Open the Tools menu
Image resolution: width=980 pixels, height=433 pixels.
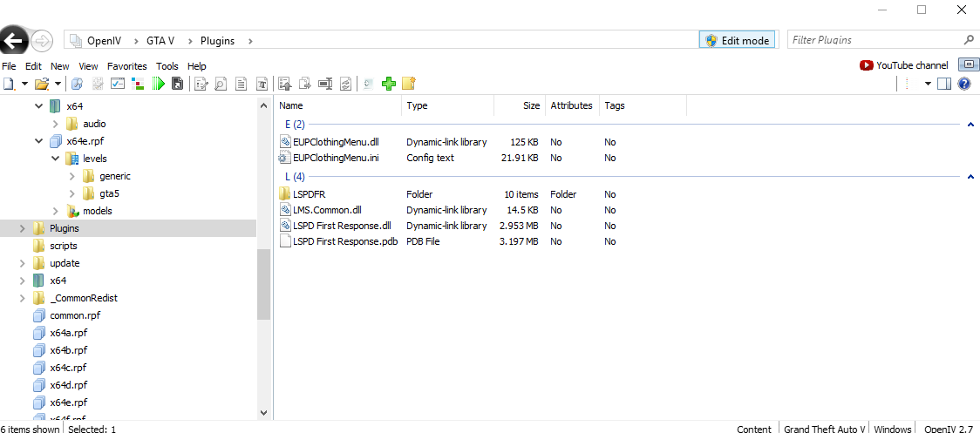tap(167, 65)
